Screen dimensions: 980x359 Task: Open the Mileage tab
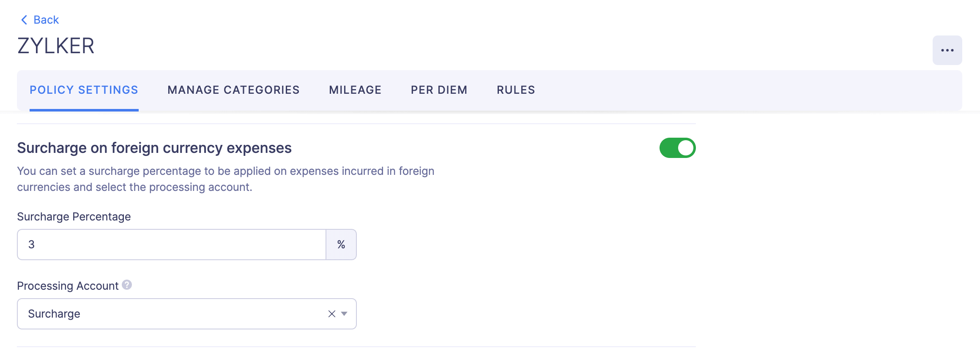tap(355, 90)
